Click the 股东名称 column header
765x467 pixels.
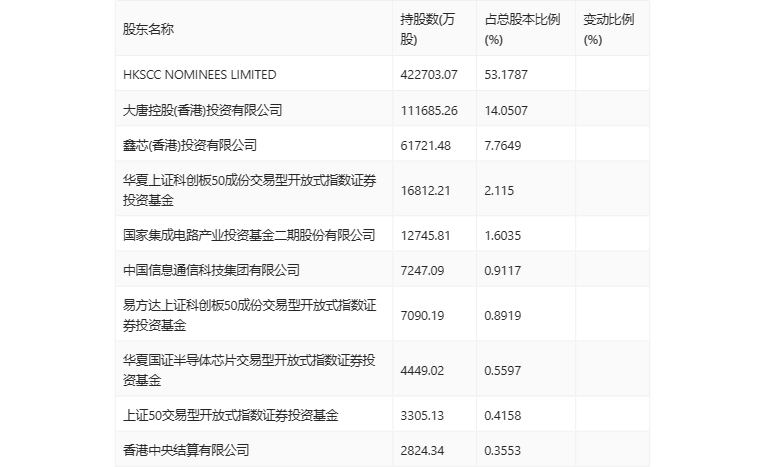(x=148, y=29)
